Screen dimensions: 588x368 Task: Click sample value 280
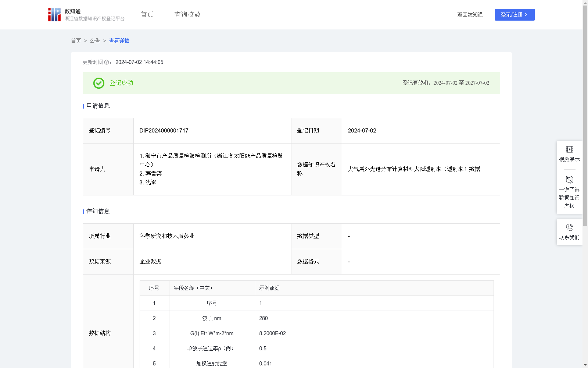coord(263,318)
